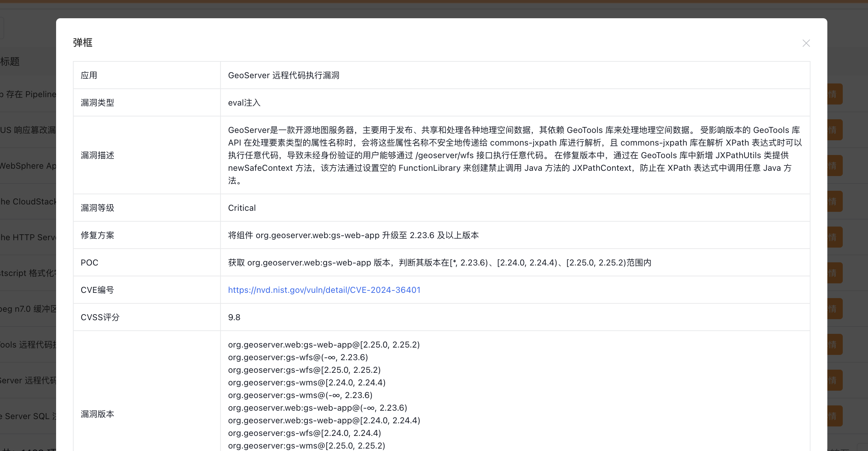Click the 应用 label cell

[147, 75]
